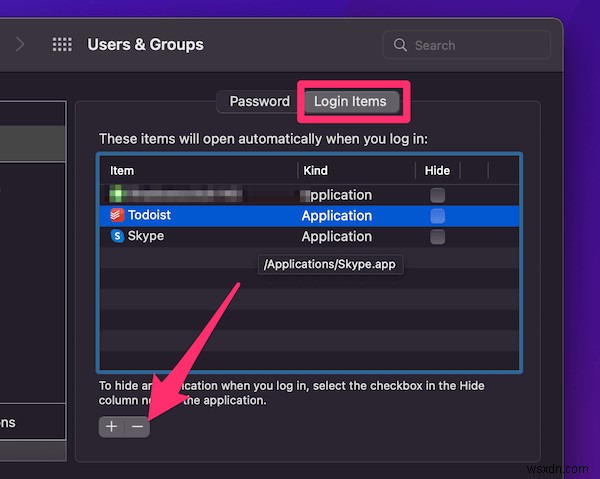Select the Todoist app icon
The height and width of the screenshot is (479, 600).
point(117,215)
